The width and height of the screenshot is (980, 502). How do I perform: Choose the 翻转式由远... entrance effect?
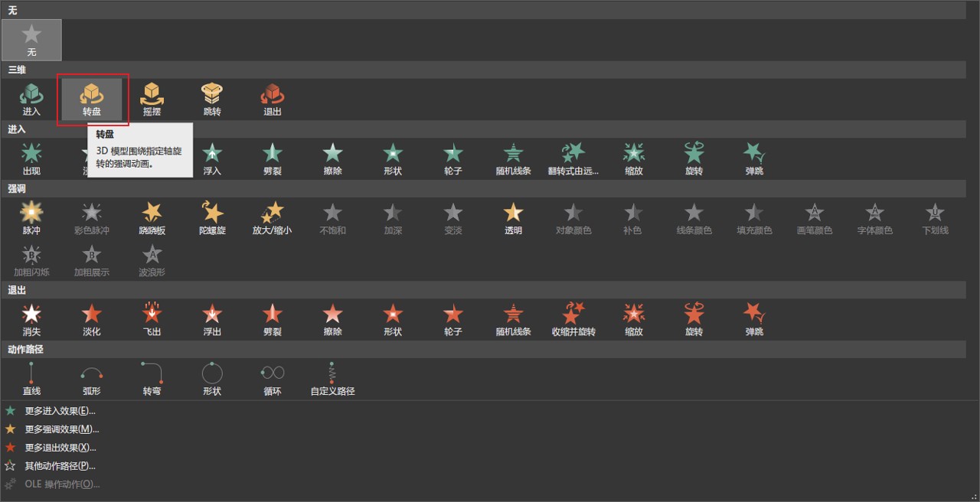point(573,158)
